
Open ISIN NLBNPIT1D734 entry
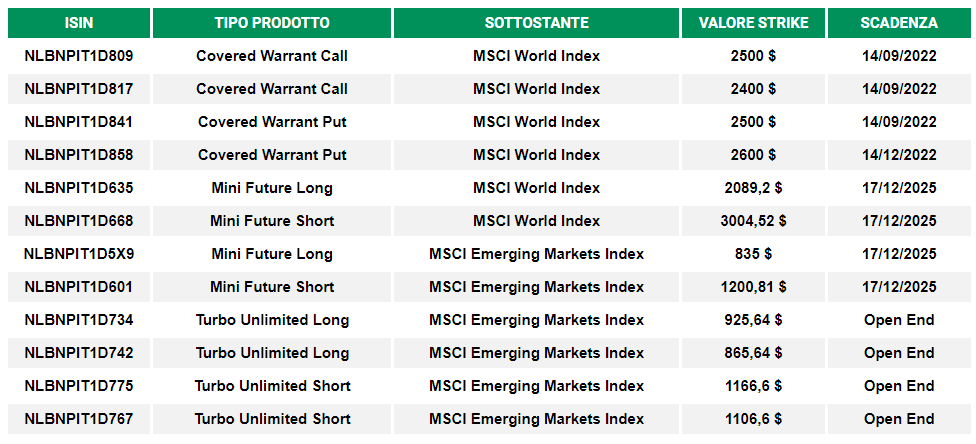[79, 320]
